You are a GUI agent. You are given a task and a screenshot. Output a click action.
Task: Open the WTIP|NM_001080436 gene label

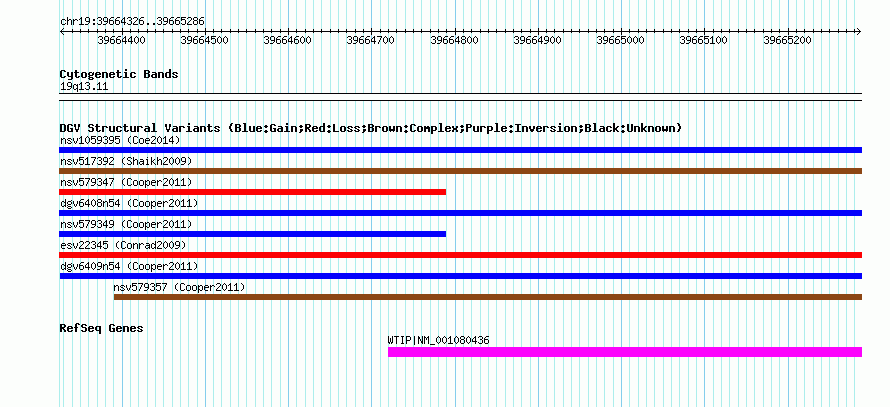point(438,341)
